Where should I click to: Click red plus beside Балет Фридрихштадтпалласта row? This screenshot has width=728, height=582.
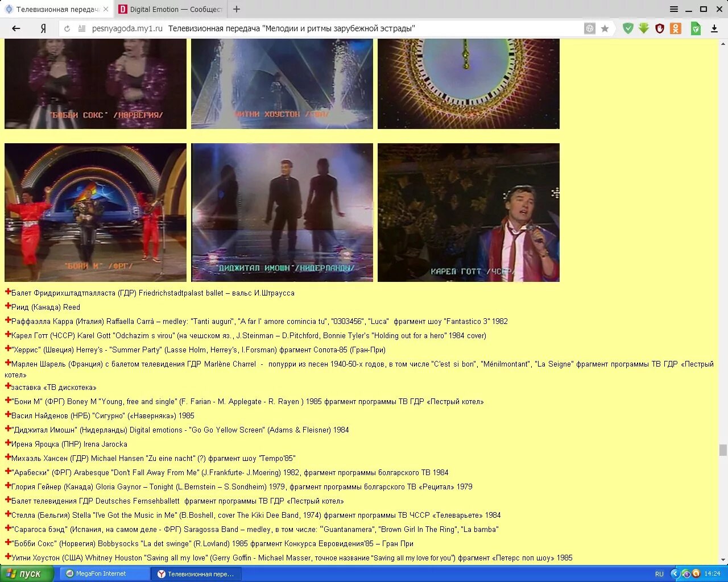8,292
